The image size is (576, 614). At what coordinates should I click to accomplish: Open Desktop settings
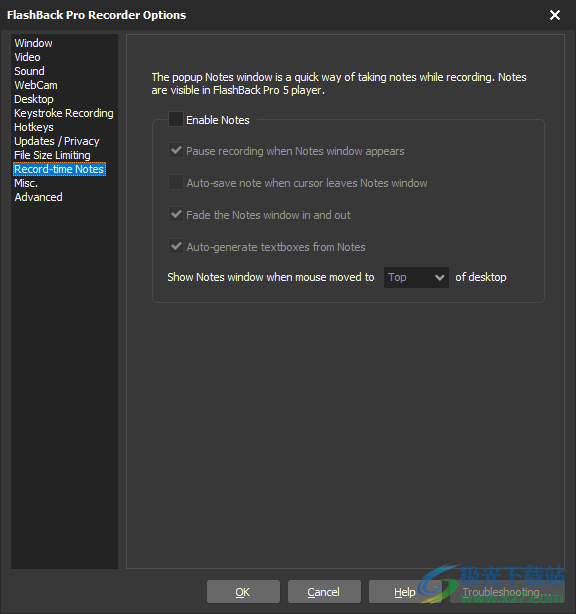click(x=34, y=99)
